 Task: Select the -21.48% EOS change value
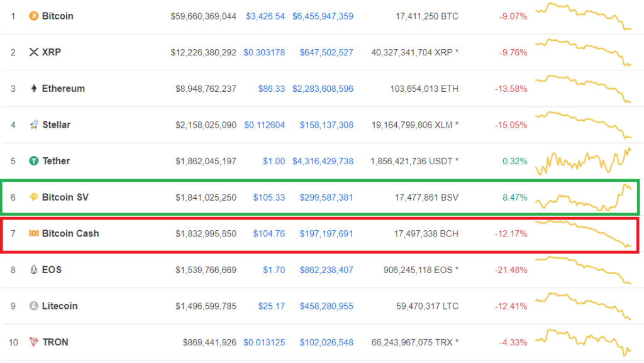[x=511, y=270]
